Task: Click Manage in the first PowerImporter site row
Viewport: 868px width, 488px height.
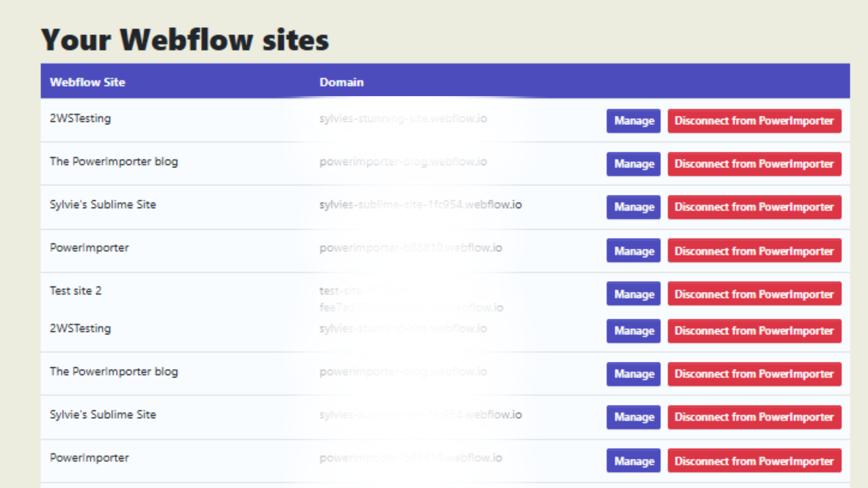Action: (633, 251)
